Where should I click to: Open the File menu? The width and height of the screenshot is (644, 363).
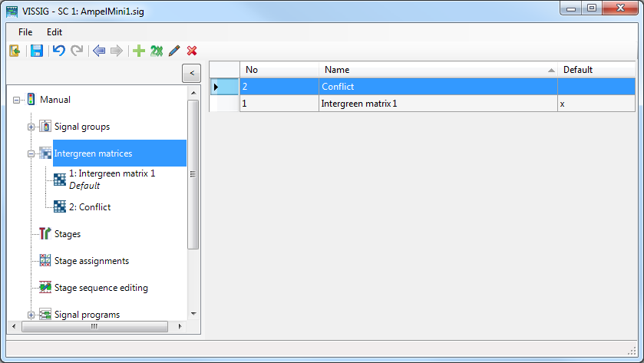coord(25,32)
